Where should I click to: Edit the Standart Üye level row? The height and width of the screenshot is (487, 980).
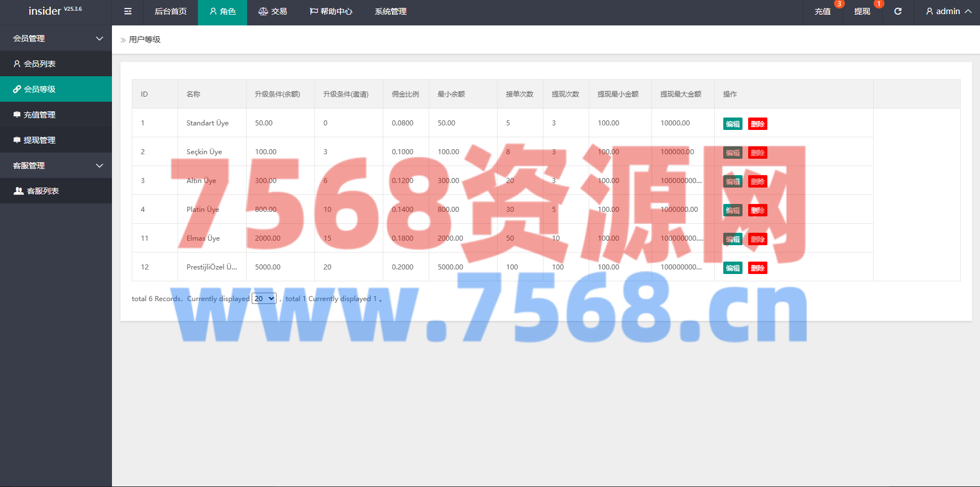point(732,124)
